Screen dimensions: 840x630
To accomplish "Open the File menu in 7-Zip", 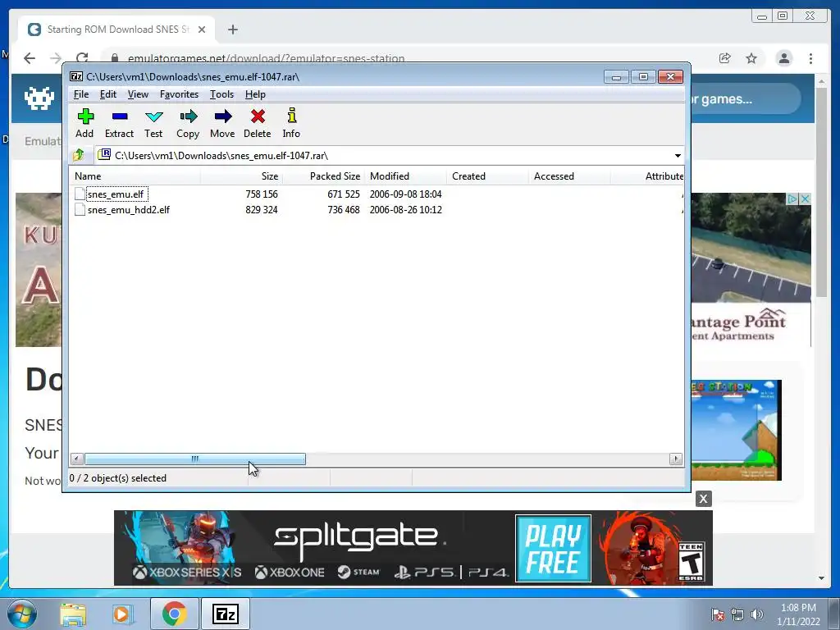I will point(81,94).
